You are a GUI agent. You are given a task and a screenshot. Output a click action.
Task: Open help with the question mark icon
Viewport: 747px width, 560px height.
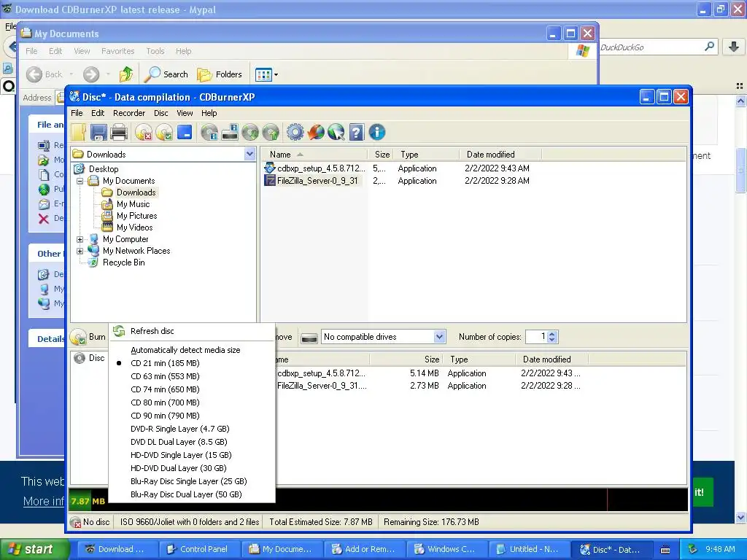(x=356, y=133)
